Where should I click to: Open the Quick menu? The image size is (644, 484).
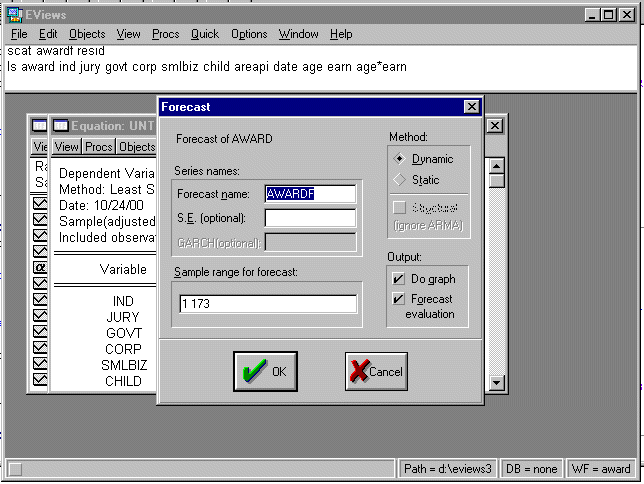point(205,34)
